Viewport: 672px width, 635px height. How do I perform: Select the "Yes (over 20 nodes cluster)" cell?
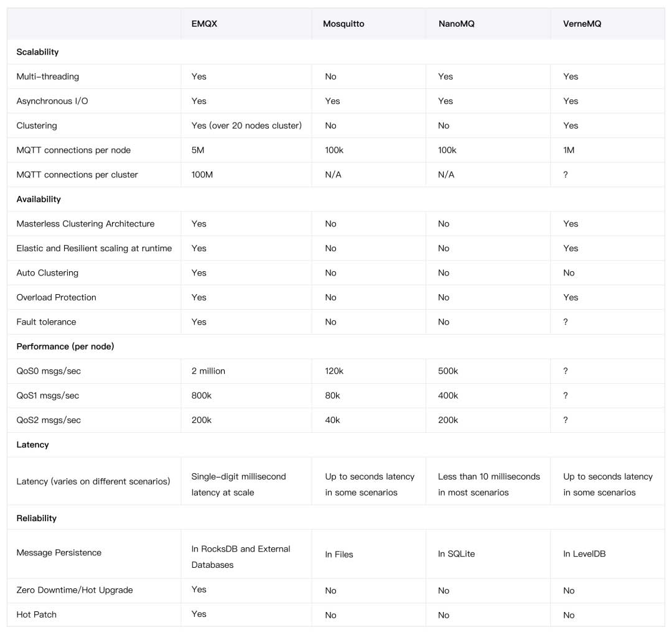pos(246,126)
